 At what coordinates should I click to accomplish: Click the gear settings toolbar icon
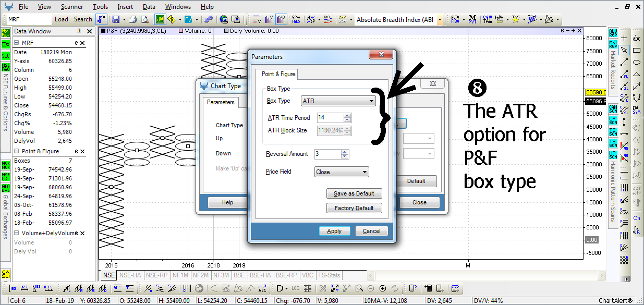(x=209, y=19)
